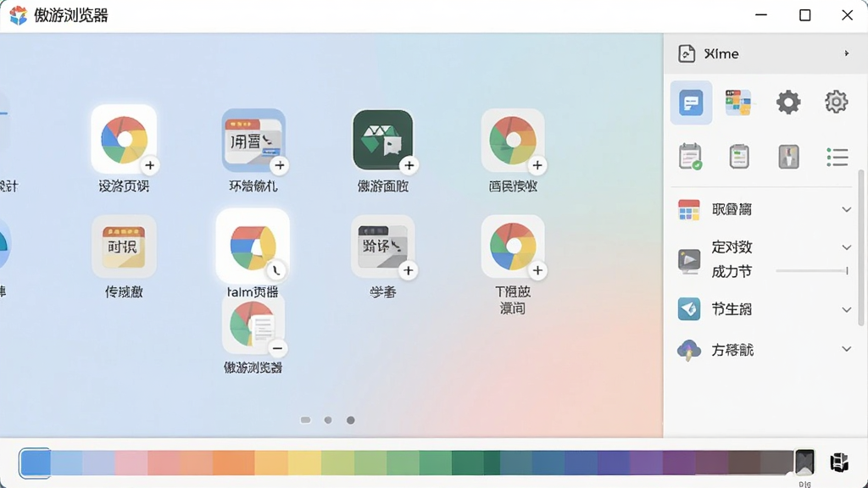Viewport: 868px width, 488px height.
Task: Open the 环蛤檎札 app tile
Action: coord(253,140)
